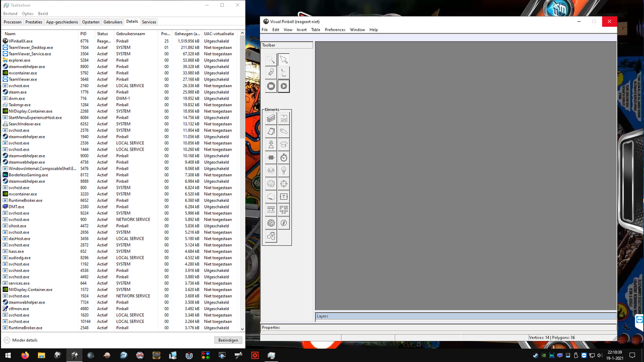This screenshot has width=644, height=362.
Task: Click the Taakbeheer process list vertical scrollbar
Action: point(242,181)
